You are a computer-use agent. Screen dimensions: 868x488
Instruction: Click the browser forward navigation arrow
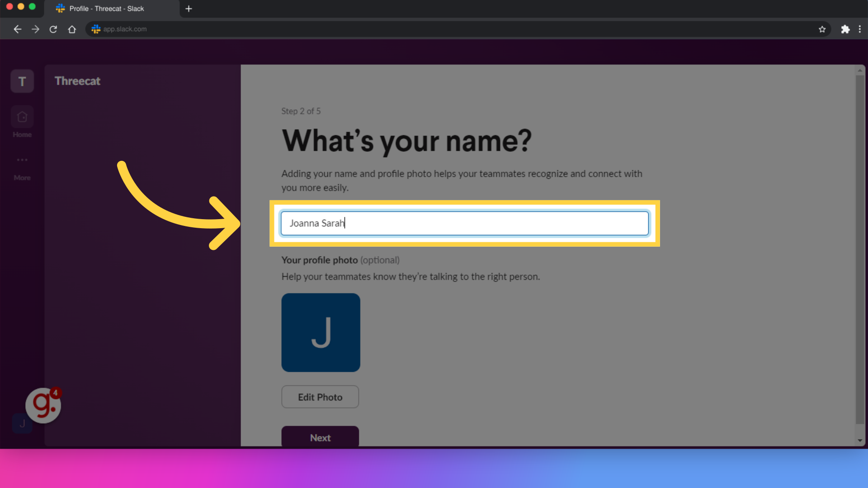(x=35, y=28)
